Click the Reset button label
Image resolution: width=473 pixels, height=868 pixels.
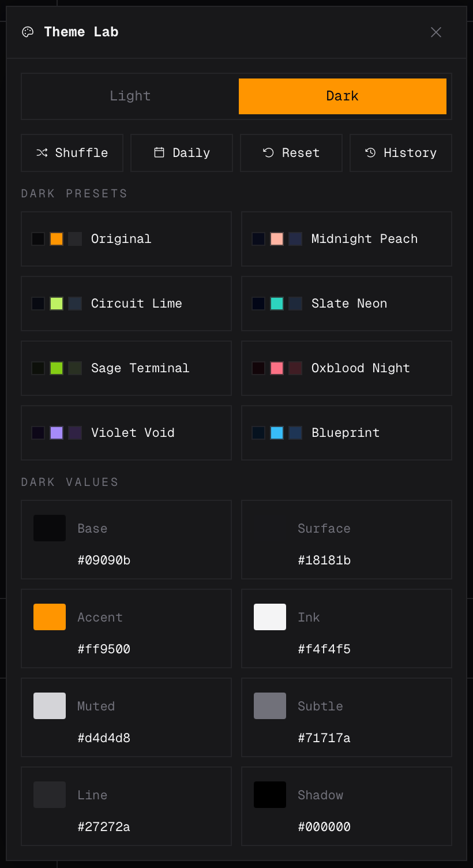point(301,153)
